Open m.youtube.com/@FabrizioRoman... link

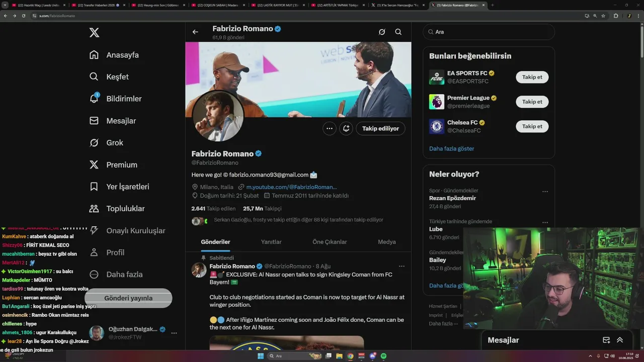coord(291,187)
